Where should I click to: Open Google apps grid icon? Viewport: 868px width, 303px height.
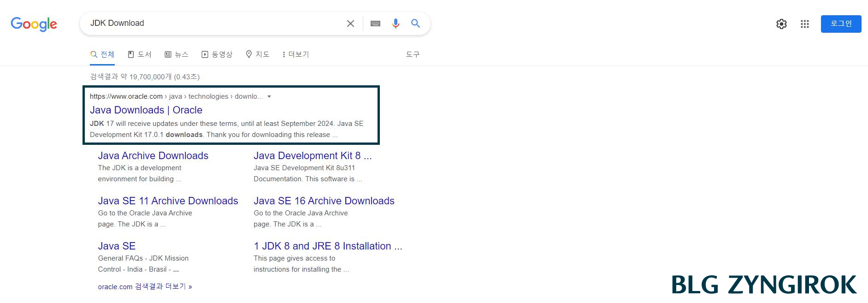pyautogui.click(x=805, y=24)
